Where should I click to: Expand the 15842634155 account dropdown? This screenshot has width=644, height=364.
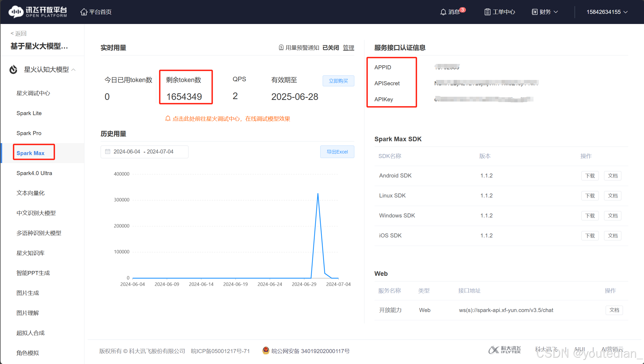[x=606, y=12]
